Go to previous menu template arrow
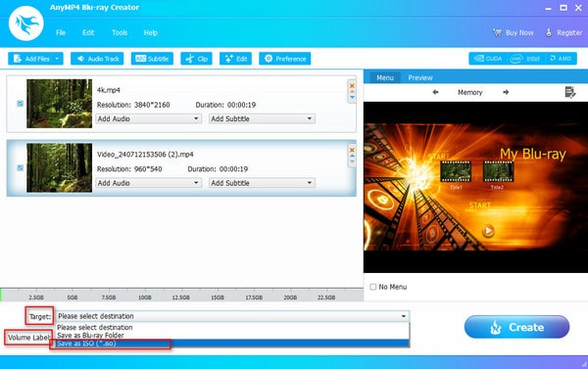The image size is (588, 369). (435, 92)
